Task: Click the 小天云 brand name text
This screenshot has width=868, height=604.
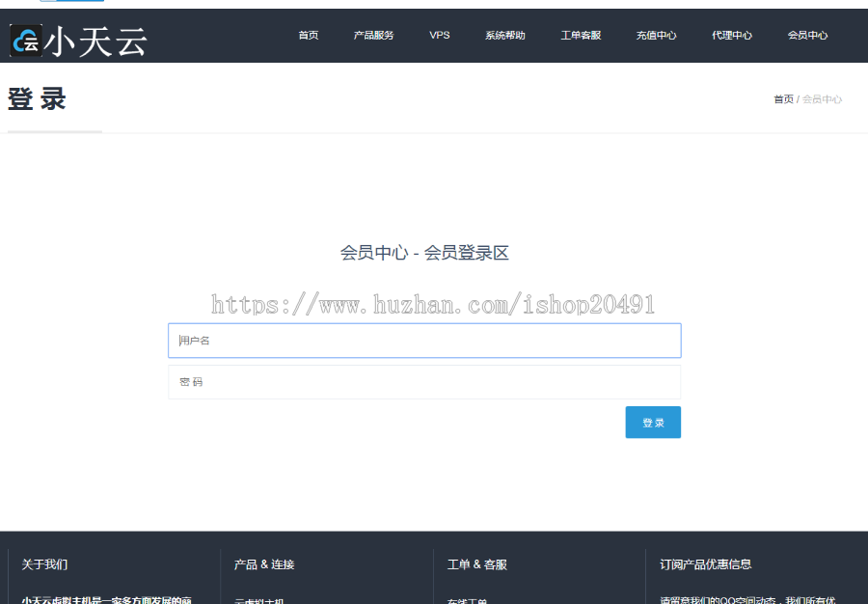Action: tap(96, 41)
